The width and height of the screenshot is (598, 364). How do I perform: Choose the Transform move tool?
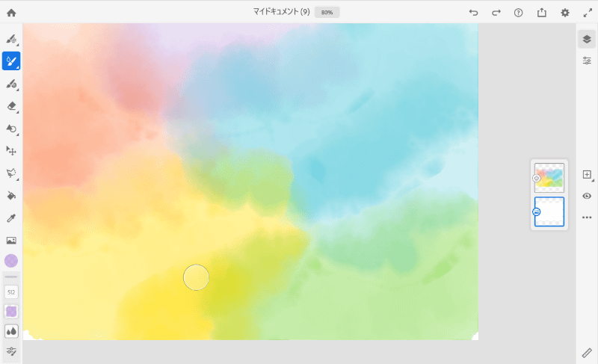click(11, 151)
